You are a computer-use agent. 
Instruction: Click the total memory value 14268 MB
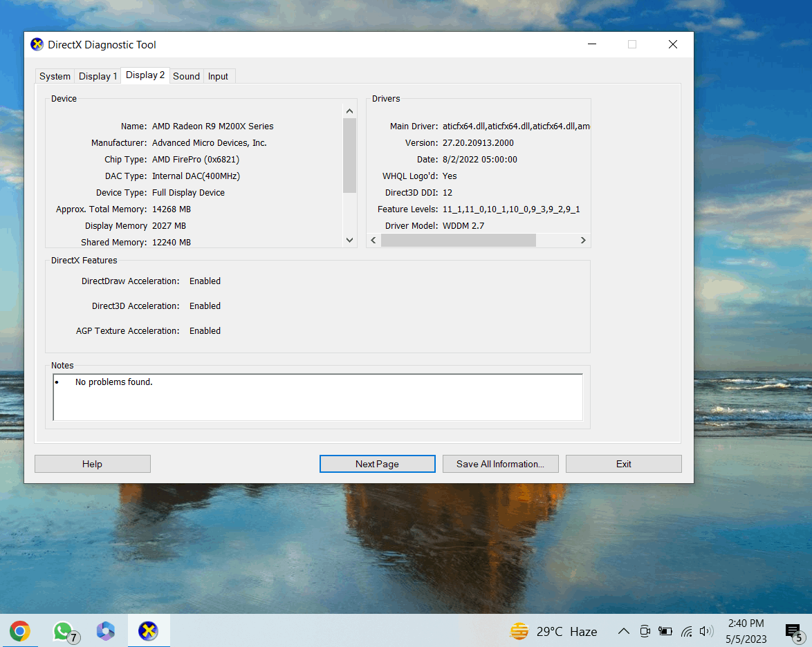coord(172,209)
